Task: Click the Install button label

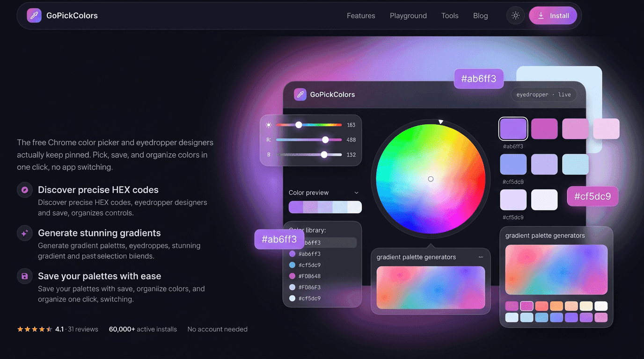Action: (559, 15)
